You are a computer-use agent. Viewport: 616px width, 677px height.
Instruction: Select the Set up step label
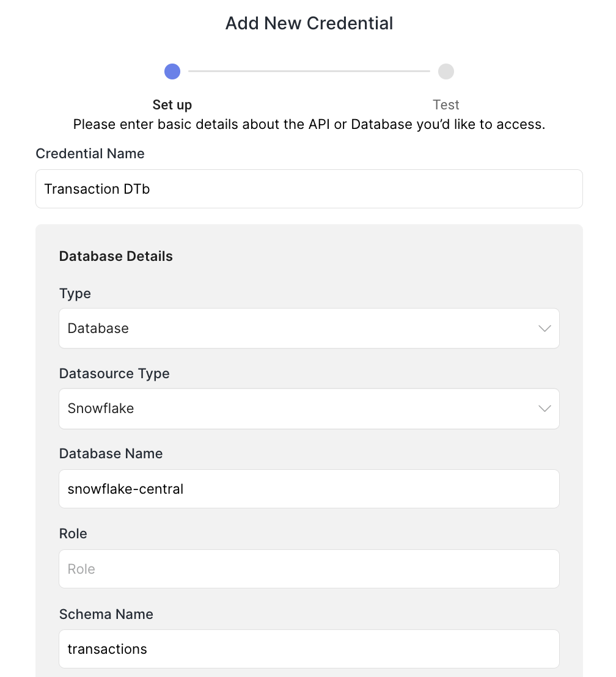[172, 104]
